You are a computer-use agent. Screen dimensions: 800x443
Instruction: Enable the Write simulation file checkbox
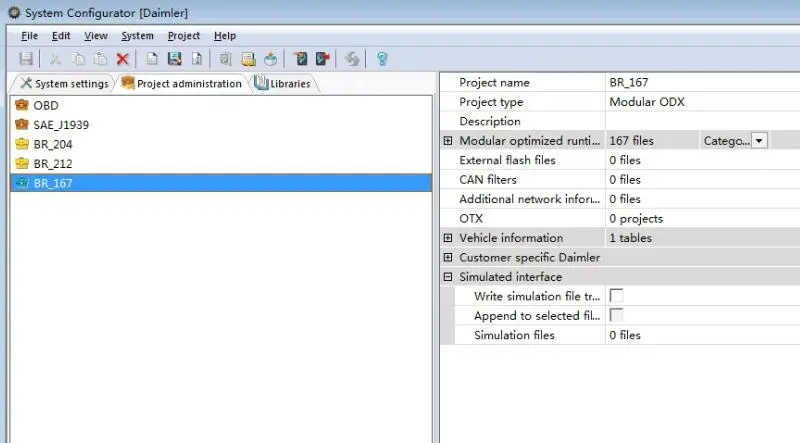617,296
